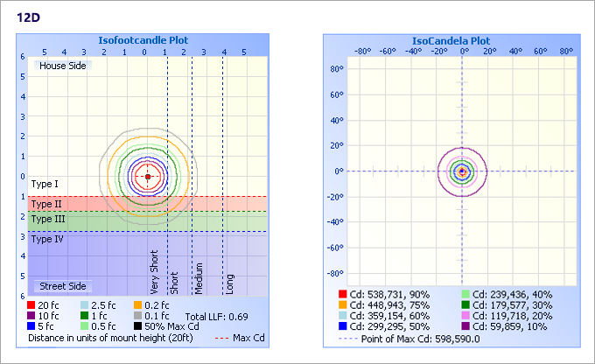Image resolution: width=595 pixels, height=364 pixels.
Task: Click the Medium distance vertical label
Action: coord(199,278)
